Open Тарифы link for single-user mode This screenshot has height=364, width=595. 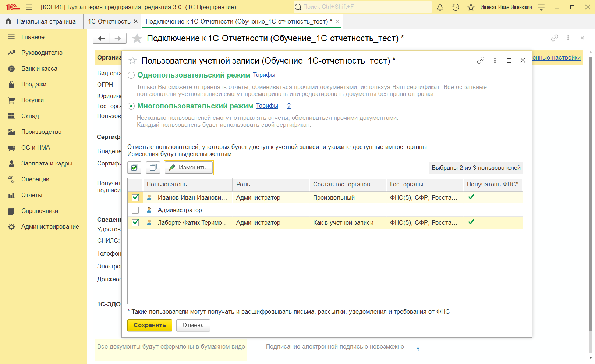tap(264, 75)
